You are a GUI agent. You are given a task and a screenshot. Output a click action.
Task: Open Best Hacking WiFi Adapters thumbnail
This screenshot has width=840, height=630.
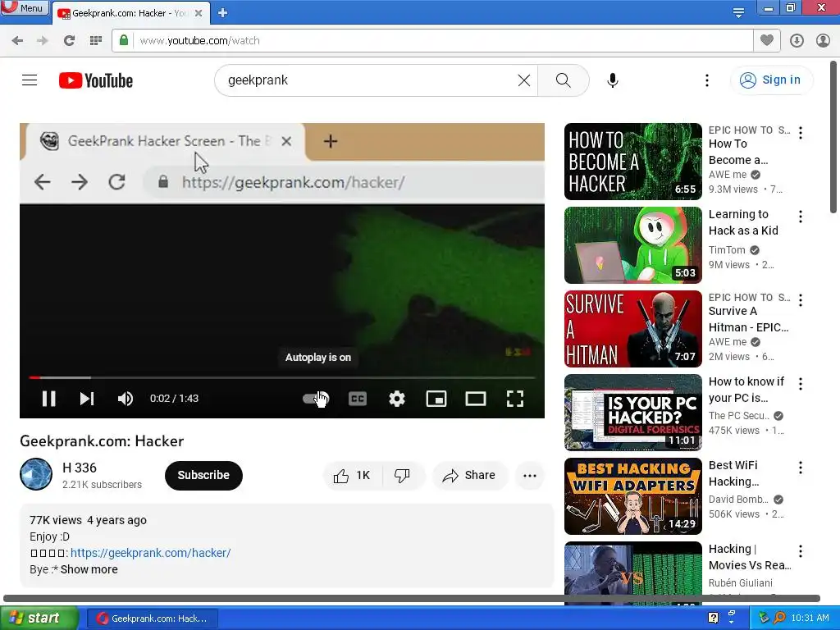click(x=632, y=496)
